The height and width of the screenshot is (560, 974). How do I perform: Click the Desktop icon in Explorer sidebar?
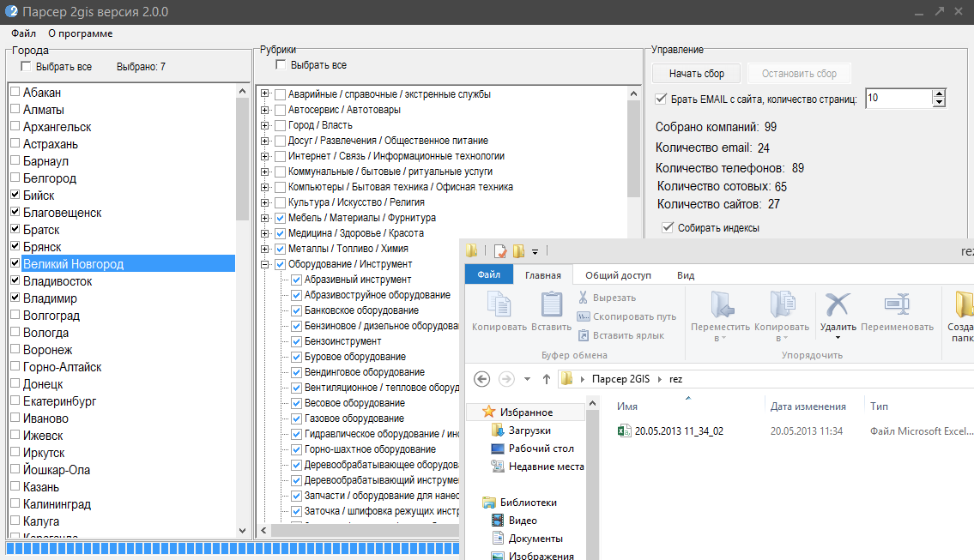pos(498,449)
